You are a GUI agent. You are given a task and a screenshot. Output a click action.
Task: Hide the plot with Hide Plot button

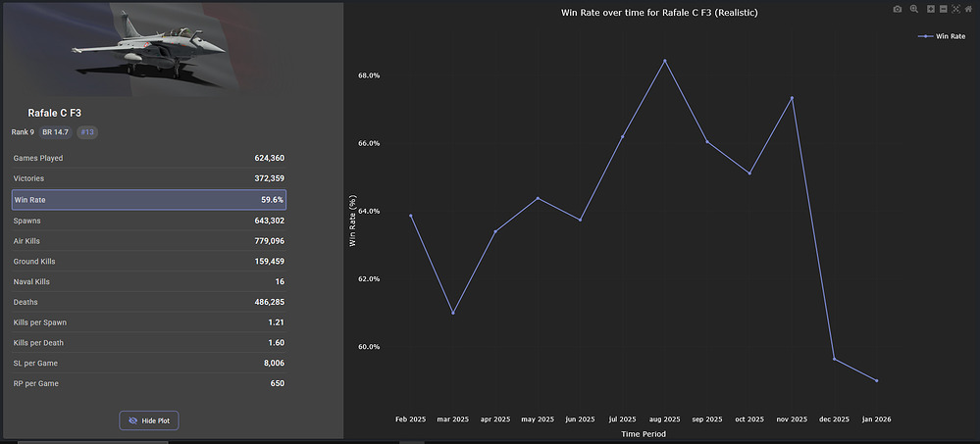(149, 420)
